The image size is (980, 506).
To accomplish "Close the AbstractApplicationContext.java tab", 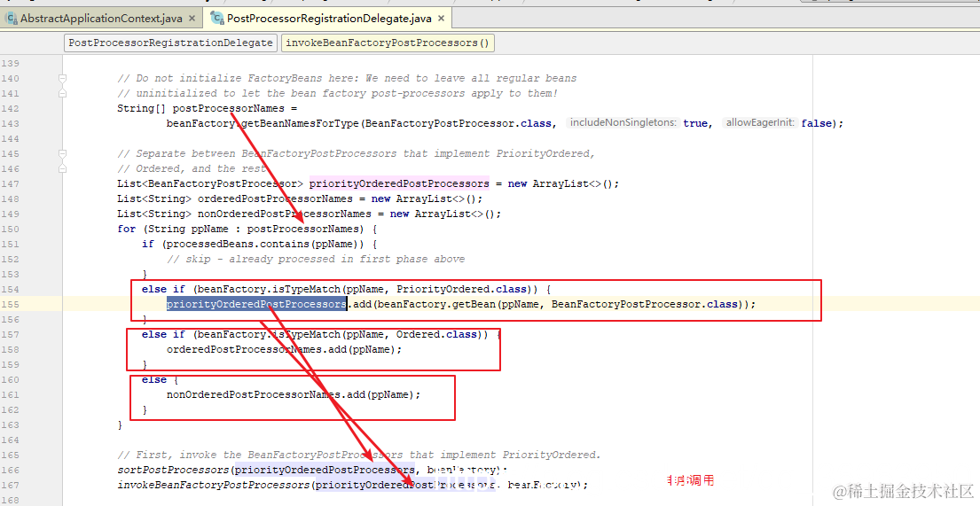I will [192, 19].
